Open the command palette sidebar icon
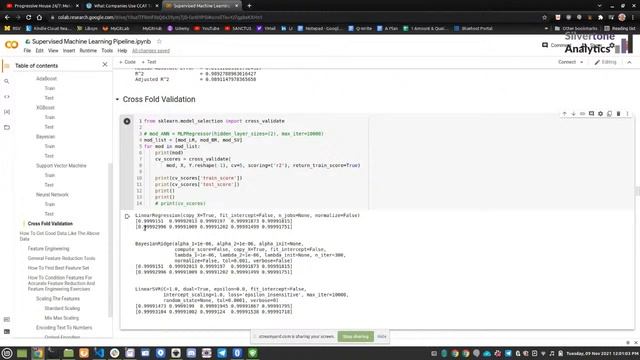This screenshot has height=360, width=640. [7, 320]
